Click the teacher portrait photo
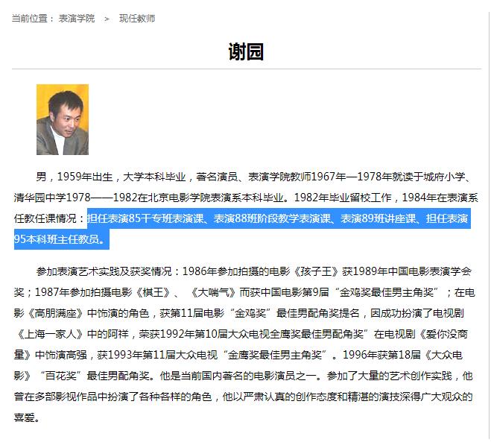 (63, 119)
